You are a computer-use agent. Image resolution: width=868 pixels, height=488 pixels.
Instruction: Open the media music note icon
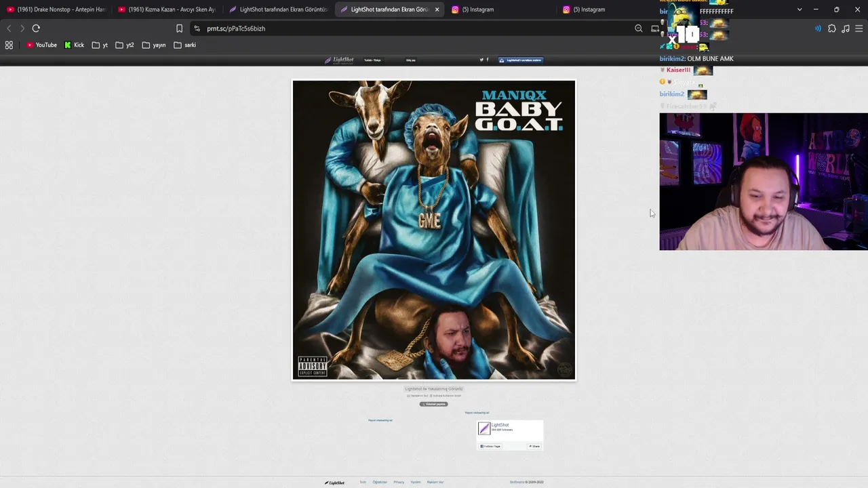click(x=846, y=28)
